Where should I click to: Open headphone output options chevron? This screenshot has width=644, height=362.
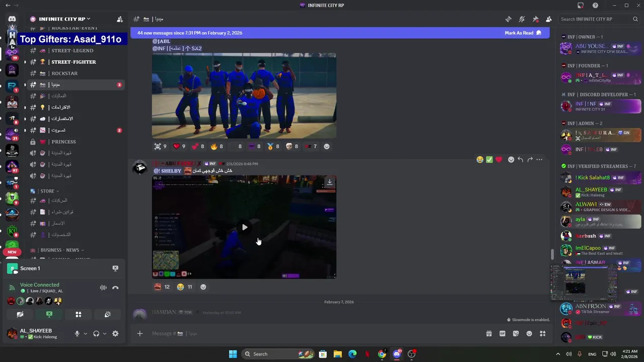(105, 333)
